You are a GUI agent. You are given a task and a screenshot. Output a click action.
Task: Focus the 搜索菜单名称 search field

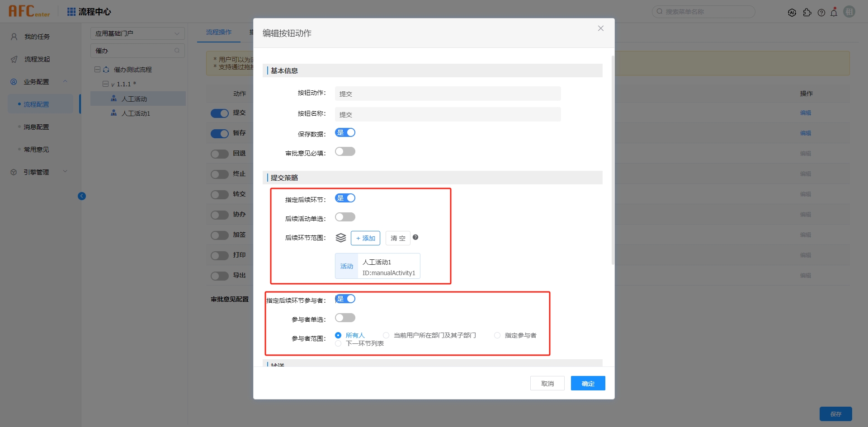pyautogui.click(x=703, y=12)
